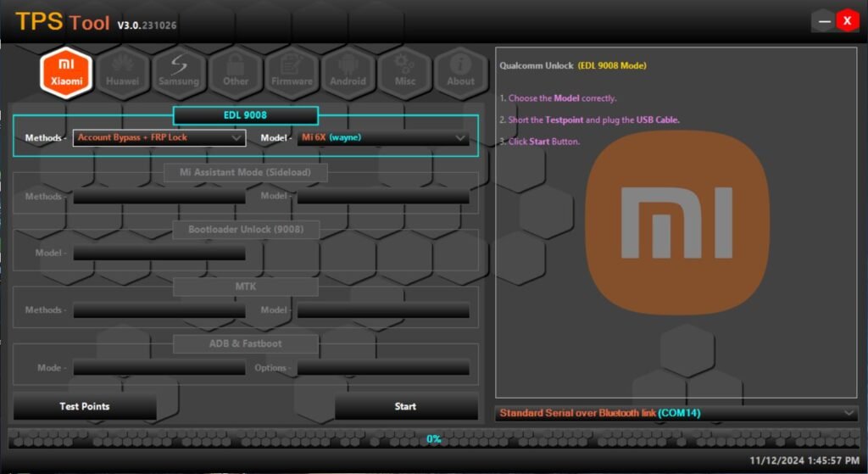
Task: Close TPS Tool with red X
Action: [847, 21]
